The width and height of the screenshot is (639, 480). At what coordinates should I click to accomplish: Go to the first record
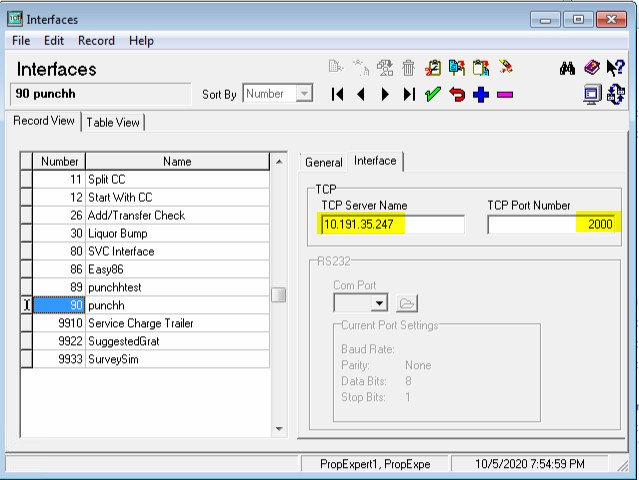[x=337, y=95]
